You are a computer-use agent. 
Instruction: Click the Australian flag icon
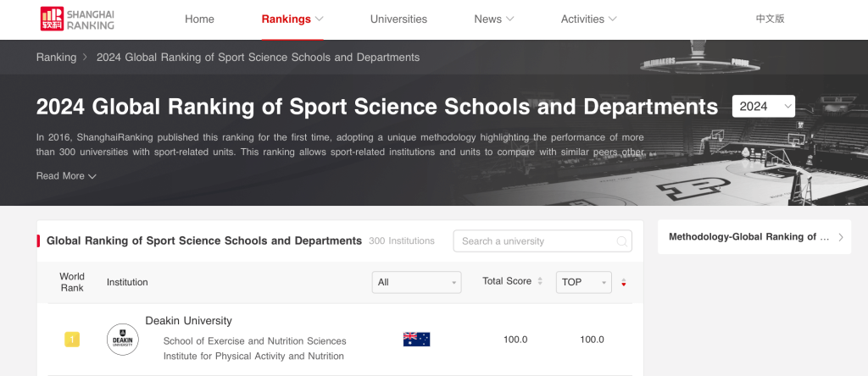(416, 339)
